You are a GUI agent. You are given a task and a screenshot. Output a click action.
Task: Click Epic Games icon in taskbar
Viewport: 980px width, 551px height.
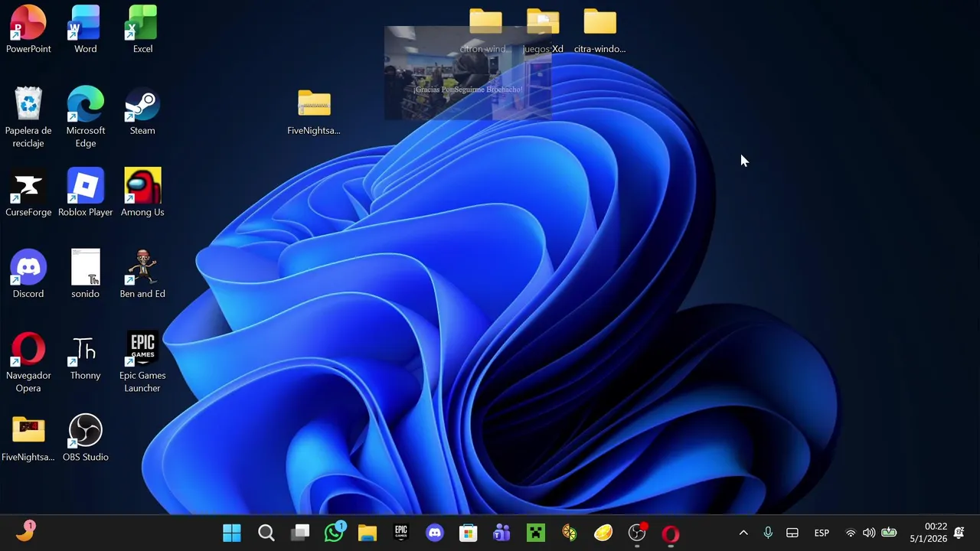[401, 533]
